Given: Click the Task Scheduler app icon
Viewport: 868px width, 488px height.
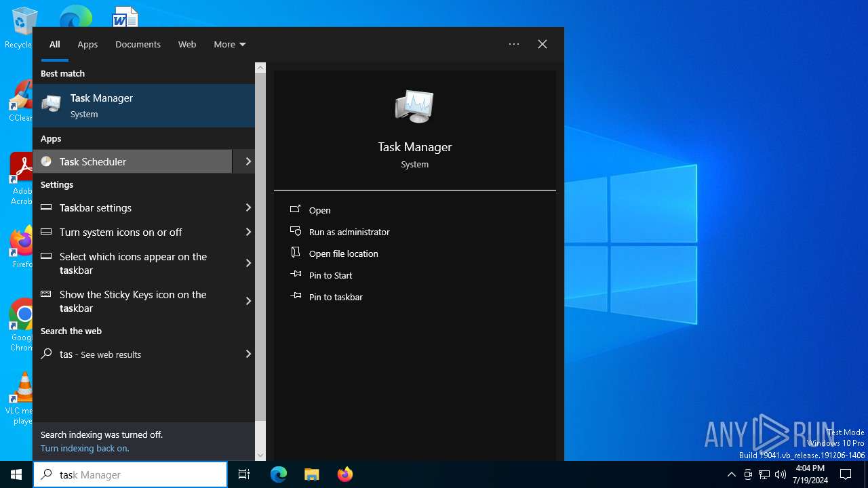Looking at the screenshot, I should [x=46, y=161].
